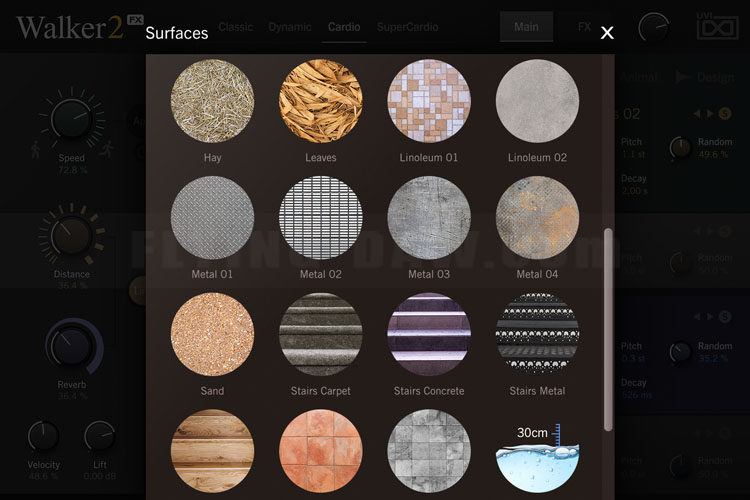Select the terracotta tile surface thumbnail
Screen dimensions: 750x500
pyautogui.click(x=320, y=451)
